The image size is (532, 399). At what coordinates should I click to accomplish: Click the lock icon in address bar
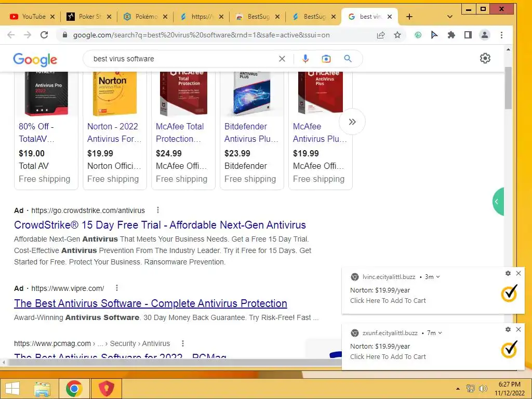click(x=65, y=35)
